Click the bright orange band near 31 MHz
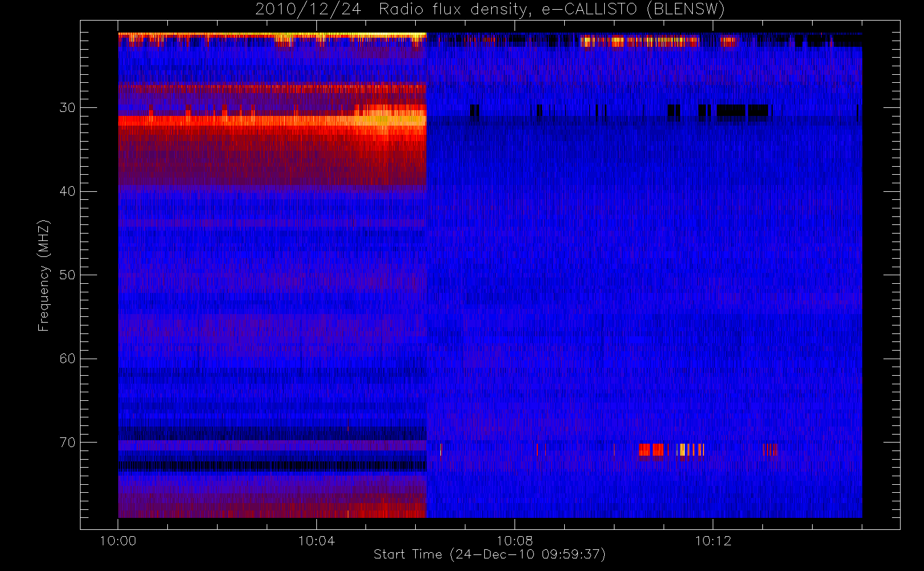 272,120
